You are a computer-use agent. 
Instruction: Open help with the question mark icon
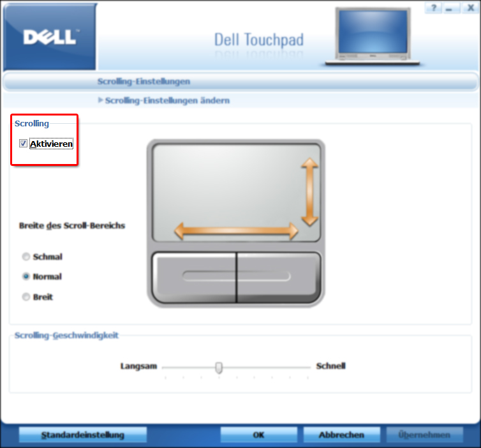coord(433,8)
